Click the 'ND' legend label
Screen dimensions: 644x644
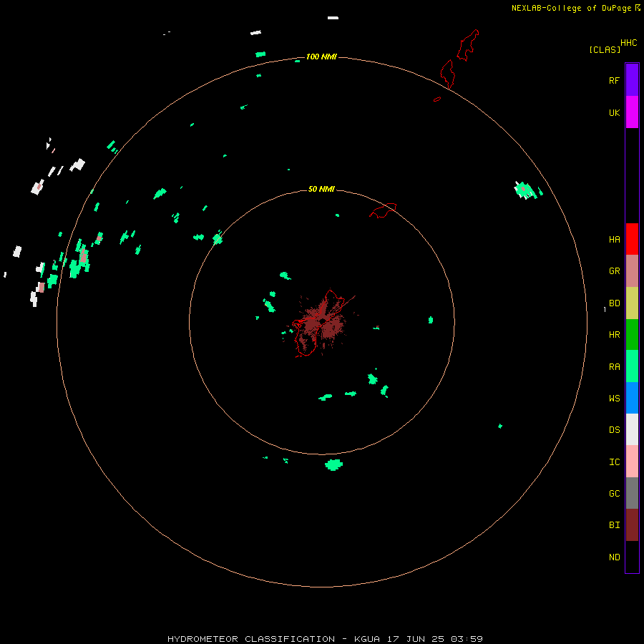[x=615, y=557]
